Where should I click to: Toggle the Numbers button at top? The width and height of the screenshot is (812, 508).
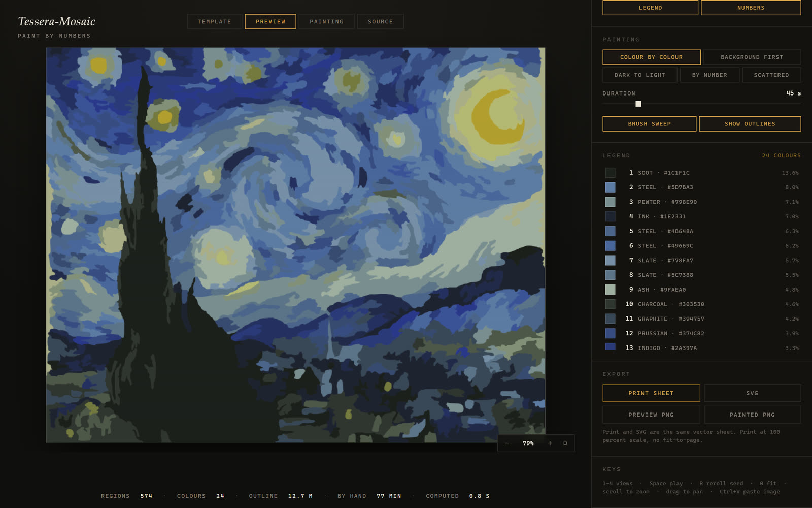coord(751,8)
